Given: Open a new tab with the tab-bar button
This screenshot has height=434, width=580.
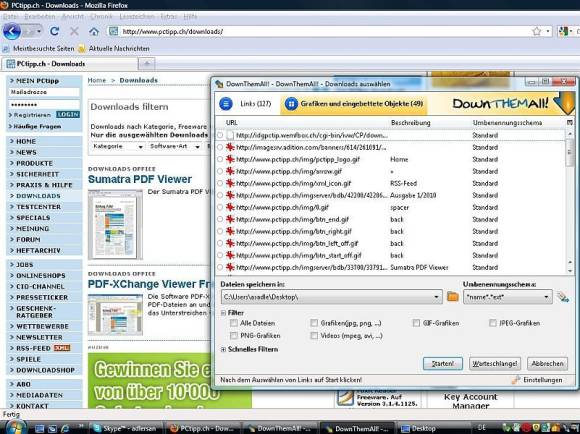Looking at the screenshot, I should [147, 64].
